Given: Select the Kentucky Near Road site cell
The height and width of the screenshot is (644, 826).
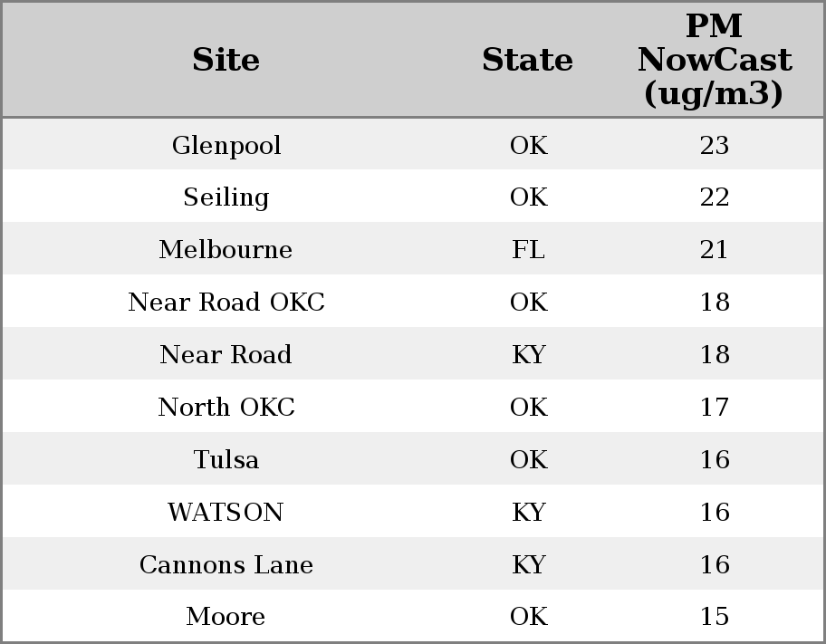Looking at the screenshot, I should point(226,355).
